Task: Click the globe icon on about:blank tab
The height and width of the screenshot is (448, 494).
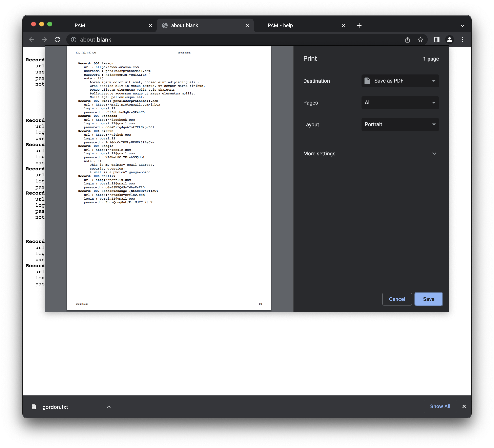Action: pos(165,25)
